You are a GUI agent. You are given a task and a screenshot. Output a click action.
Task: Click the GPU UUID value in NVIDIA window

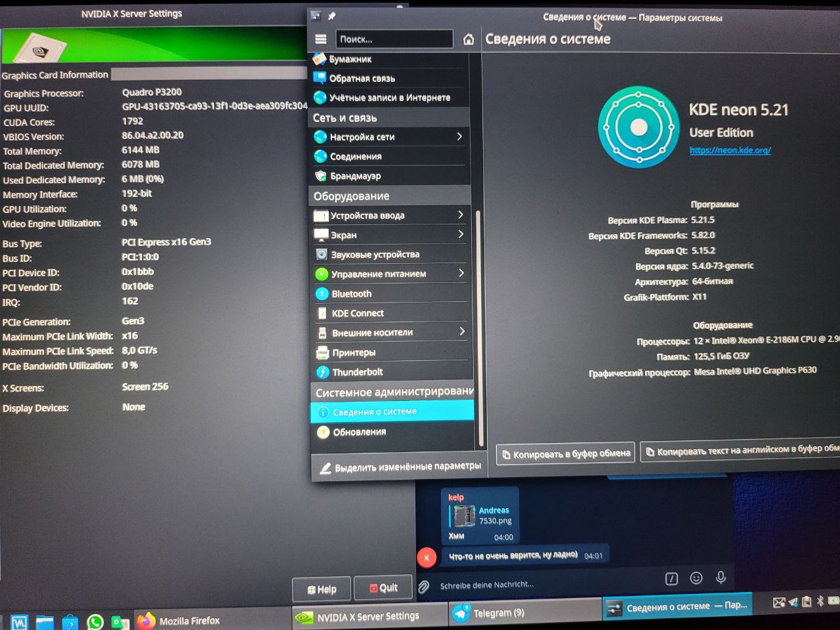point(215,106)
